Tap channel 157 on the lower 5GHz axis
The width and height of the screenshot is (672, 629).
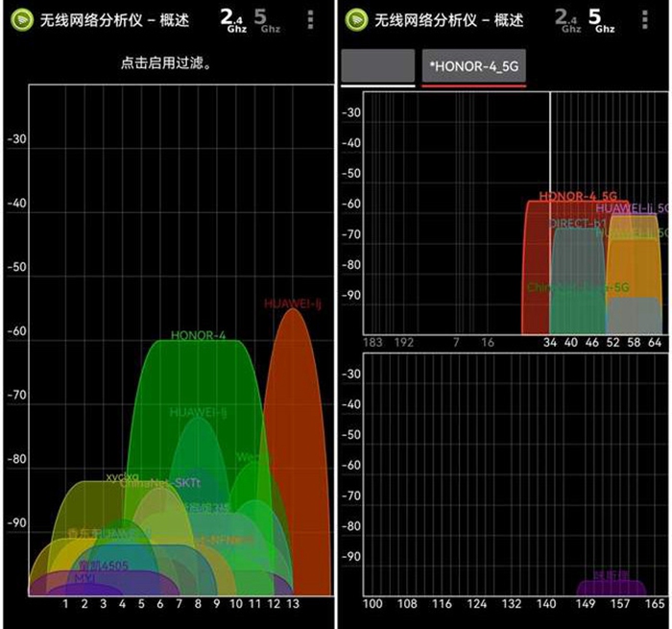[x=620, y=604]
